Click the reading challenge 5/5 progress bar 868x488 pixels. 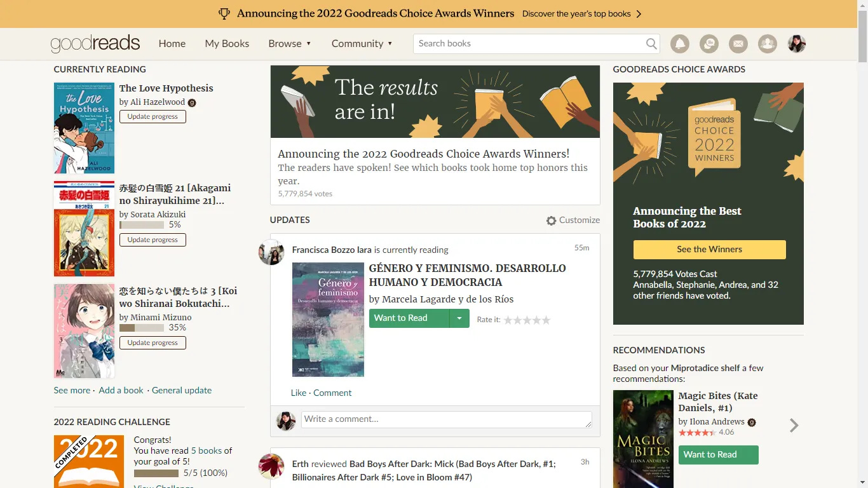pyautogui.click(x=156, y=473)
